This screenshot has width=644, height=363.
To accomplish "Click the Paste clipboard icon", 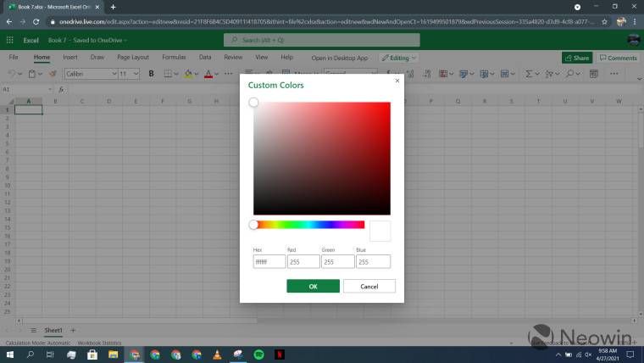I will click(x=32, y=74).
